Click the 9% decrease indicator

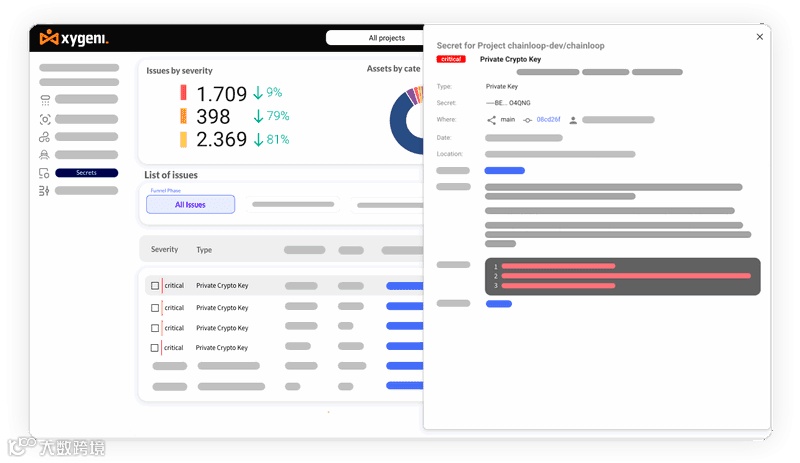pos(268,92)
